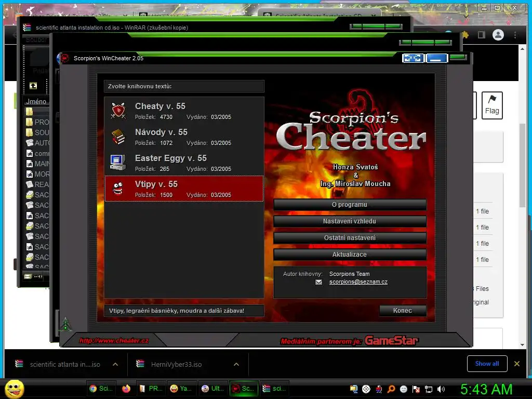The image size is (532, 399).
Task: Expand options for the scientific atlanta iso download
Action: 115,364
